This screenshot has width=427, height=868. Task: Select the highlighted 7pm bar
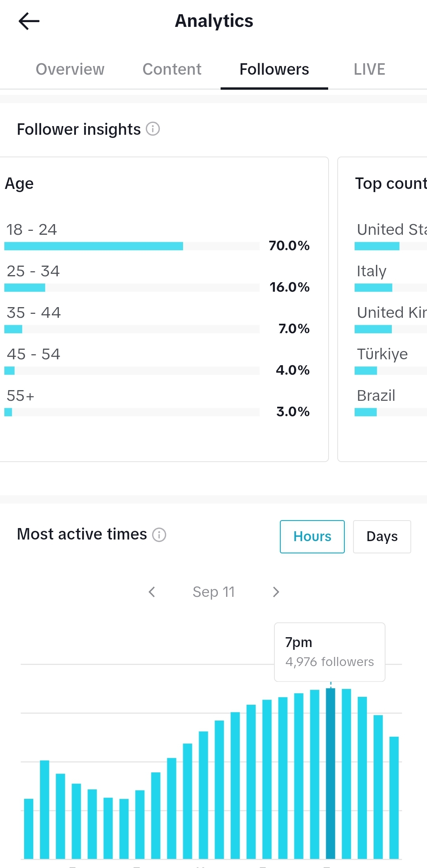pyautogui.click(x=331, y=773)
